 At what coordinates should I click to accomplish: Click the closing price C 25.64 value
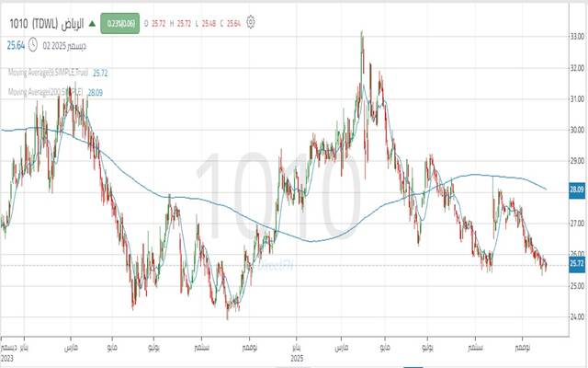[233, 20]
